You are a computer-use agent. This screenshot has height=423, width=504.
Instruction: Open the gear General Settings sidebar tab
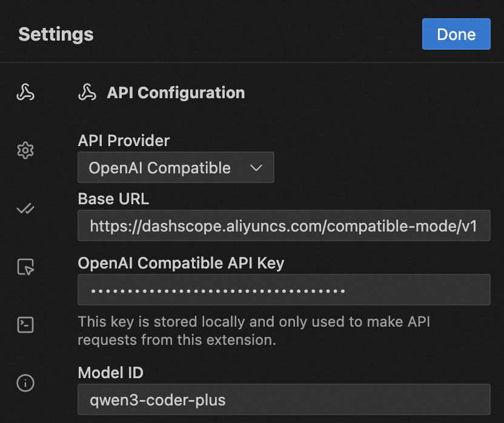click(x=25, y=150)
